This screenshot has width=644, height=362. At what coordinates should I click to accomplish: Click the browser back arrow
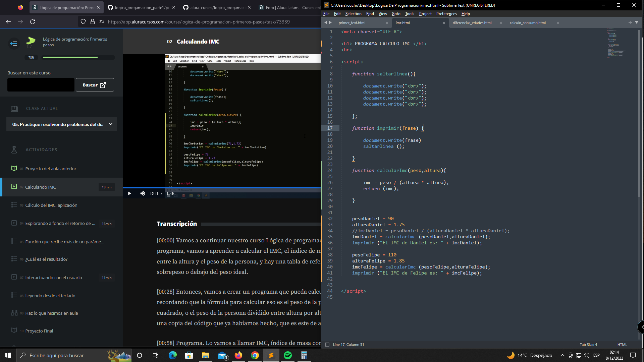8,22
